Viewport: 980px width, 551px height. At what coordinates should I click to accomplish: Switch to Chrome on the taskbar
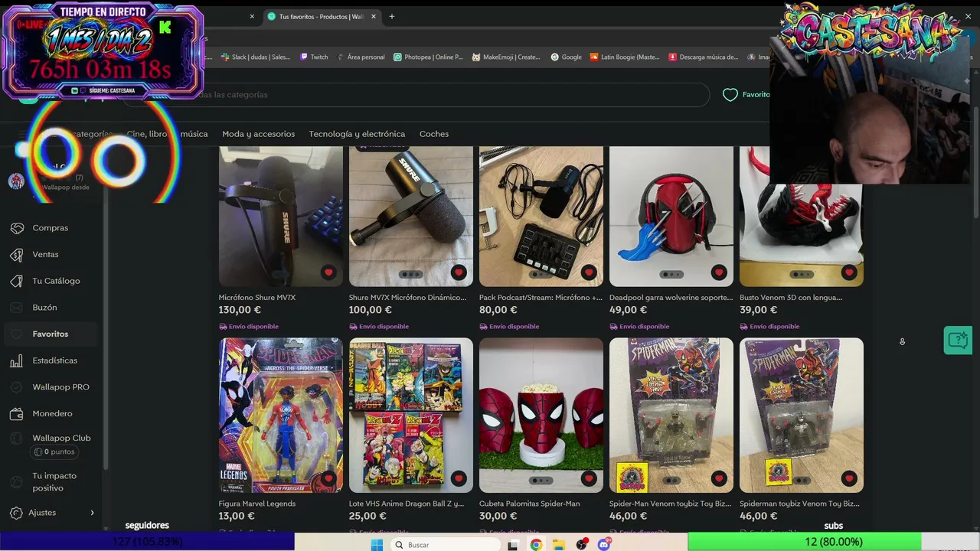pos(536,545)
